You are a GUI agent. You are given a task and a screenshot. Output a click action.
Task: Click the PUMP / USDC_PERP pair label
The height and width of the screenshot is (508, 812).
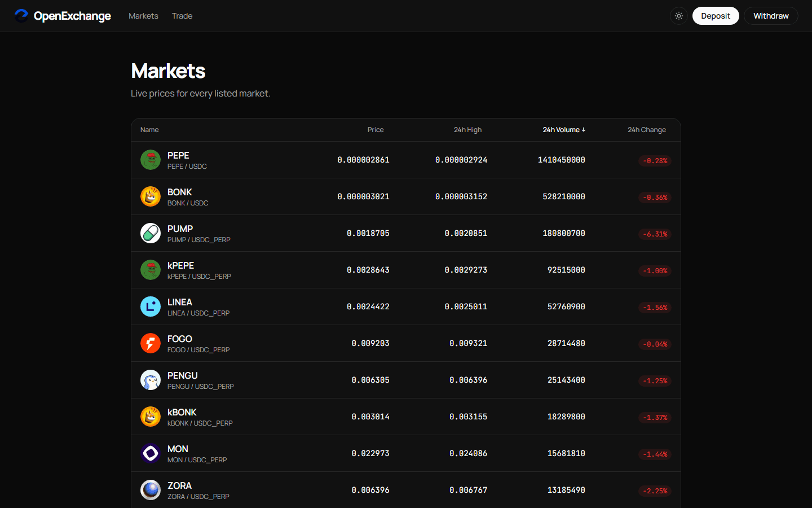[199, 240]
